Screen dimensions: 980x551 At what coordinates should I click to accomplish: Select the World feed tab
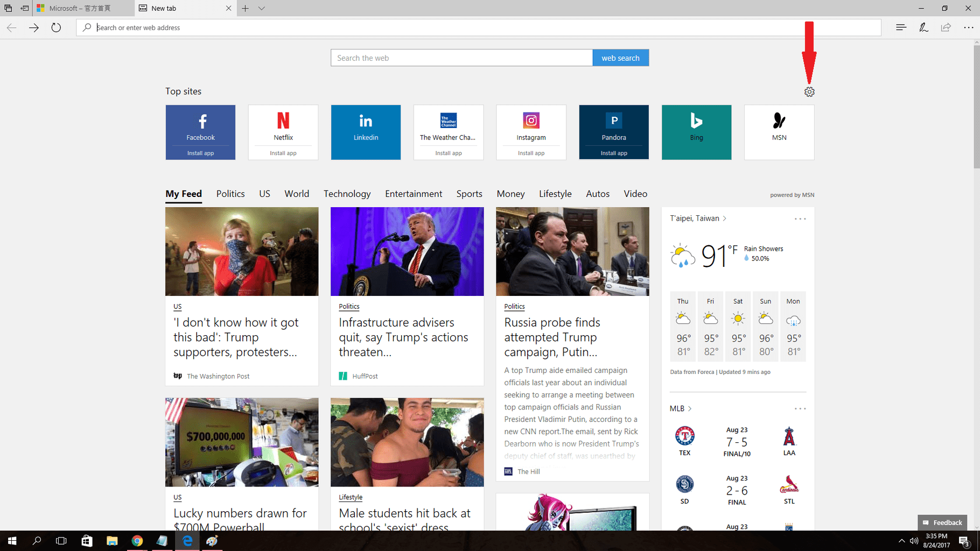click(x=297, y=194)
